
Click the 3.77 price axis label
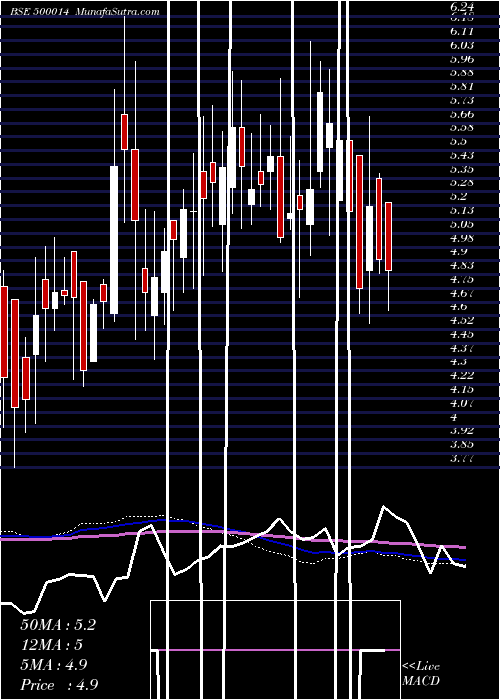(461, 458)
